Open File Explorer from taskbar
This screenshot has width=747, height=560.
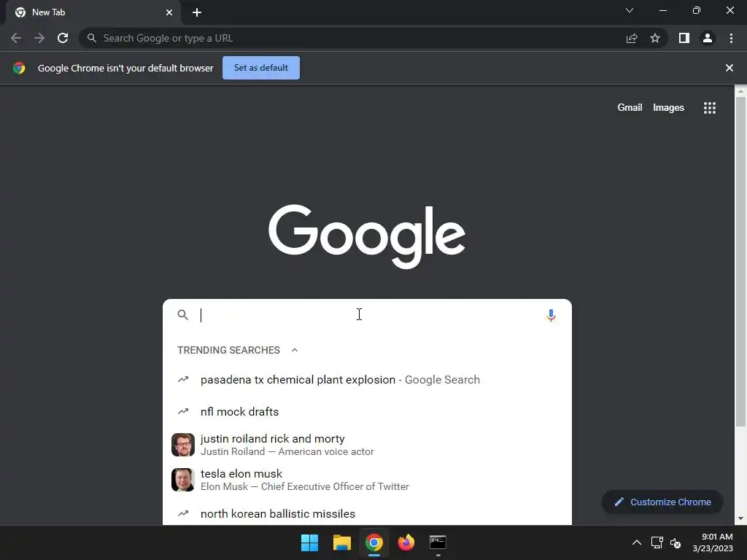point(341,542)
